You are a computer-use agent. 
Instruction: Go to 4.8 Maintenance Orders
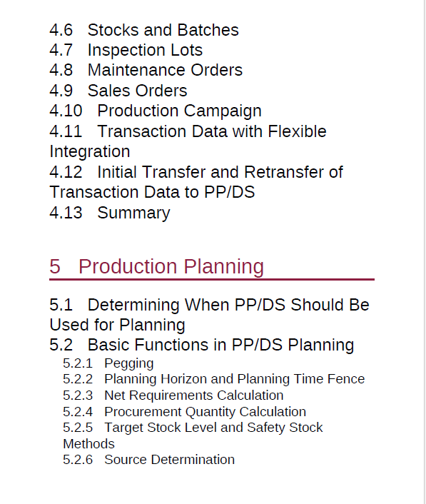coord(146,70)
